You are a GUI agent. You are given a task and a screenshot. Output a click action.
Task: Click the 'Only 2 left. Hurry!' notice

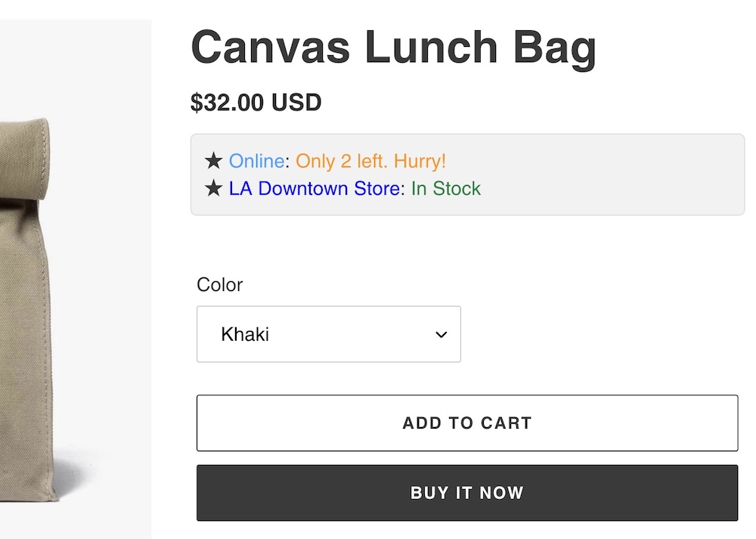click(370, 161)
